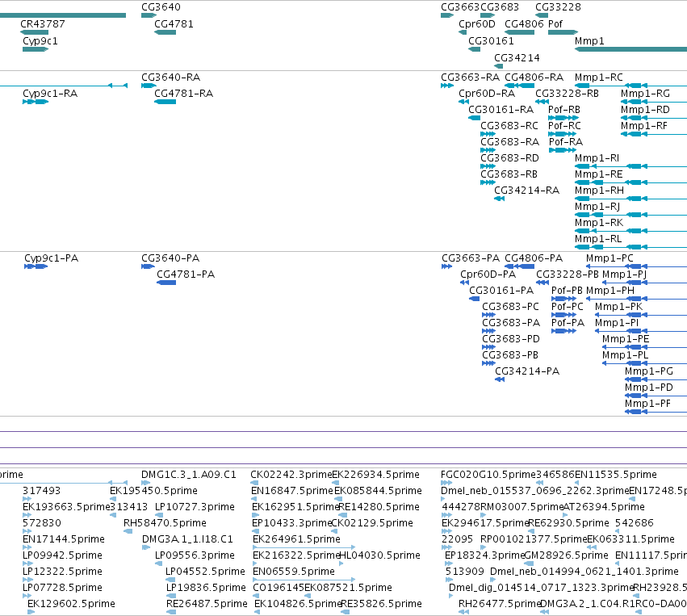Select the HL04030.5prime EST
Screen dimensions: 687x616
click(341, 564)
